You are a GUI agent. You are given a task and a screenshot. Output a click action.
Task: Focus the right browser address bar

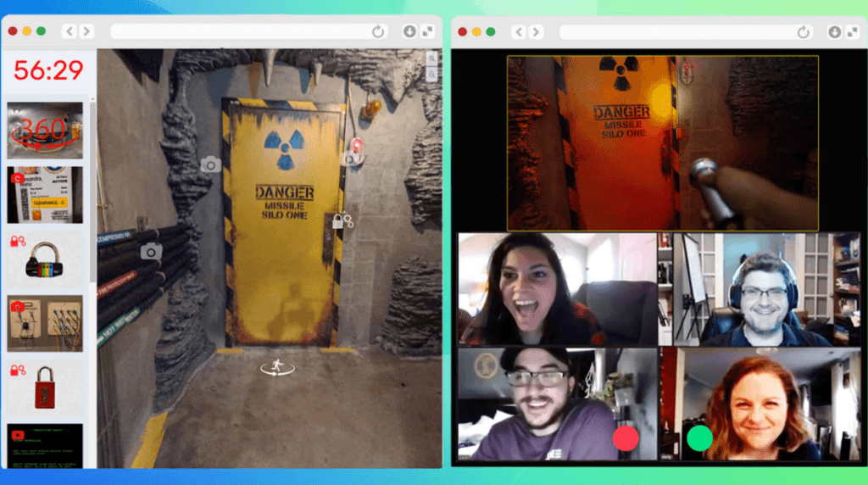686,32
